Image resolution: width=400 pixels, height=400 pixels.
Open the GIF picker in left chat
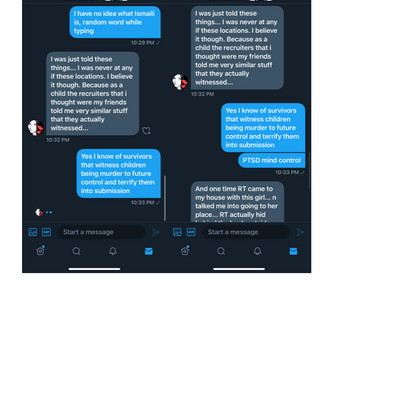click(46, 232)
